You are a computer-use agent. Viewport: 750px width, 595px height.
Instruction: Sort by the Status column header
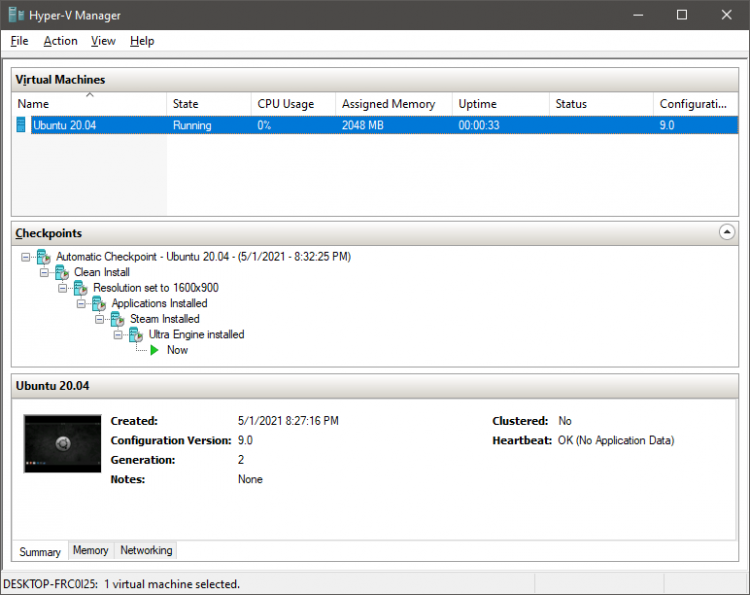601,104
